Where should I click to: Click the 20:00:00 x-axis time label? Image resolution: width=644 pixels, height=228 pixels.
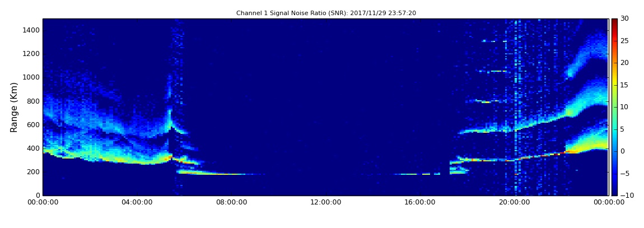(515, 203)
